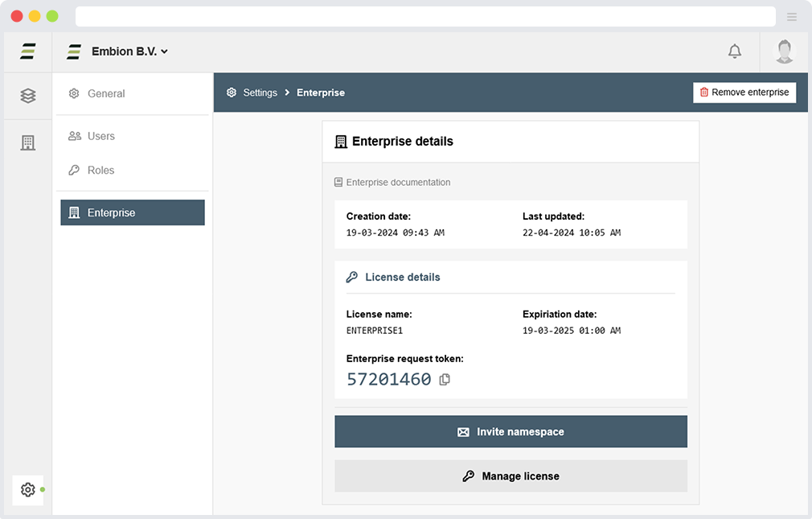Screen dimensions: 812x519
Task: Click the 57201460 token number
Action: point(388,379)
